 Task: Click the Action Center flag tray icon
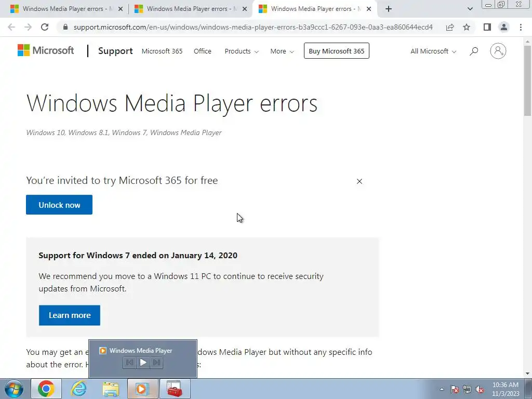[455, 390]
